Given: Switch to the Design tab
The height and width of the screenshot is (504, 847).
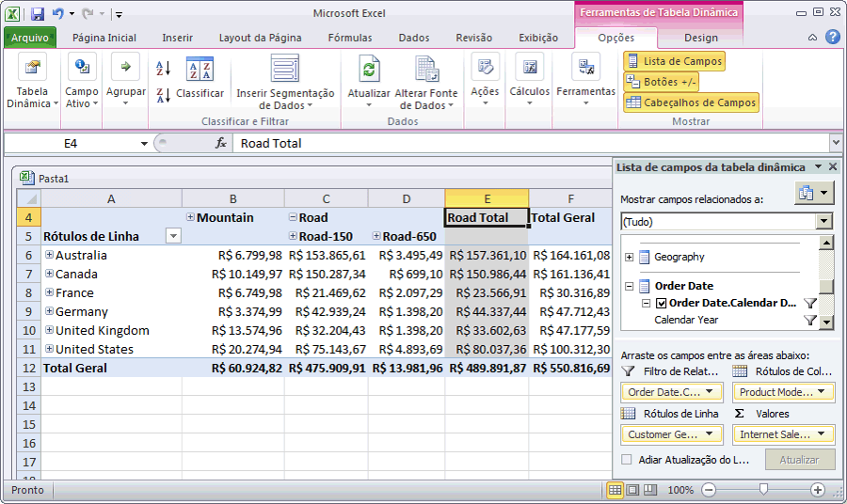Looking at the screenshot, I should point(700,38).
